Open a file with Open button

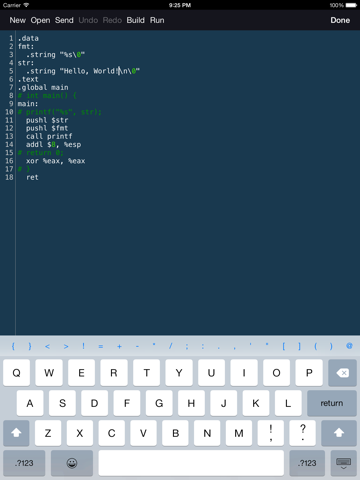click(x=40, y=20)
